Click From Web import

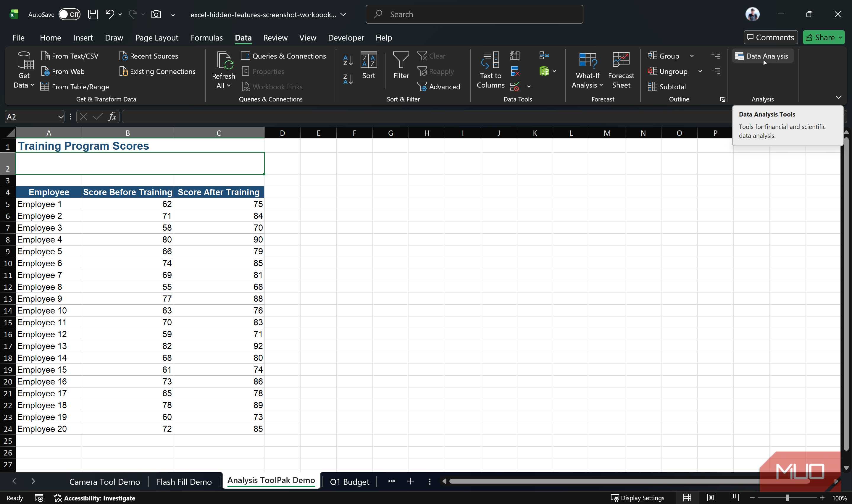[63, 71]
